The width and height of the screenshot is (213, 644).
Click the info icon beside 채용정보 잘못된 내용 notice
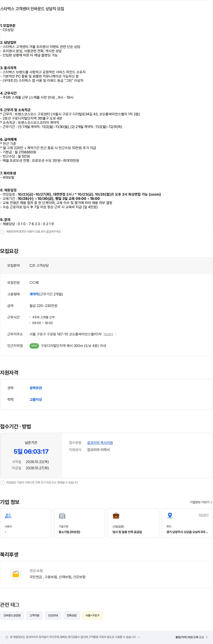(2, 231)
